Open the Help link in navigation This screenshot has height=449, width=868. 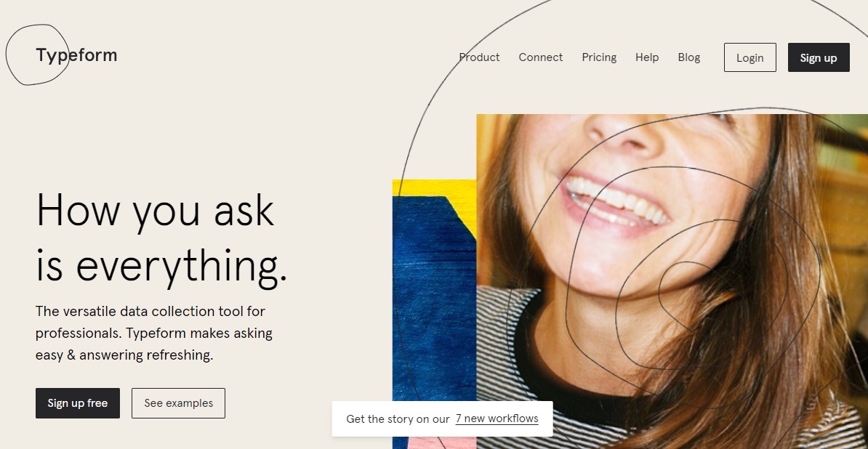[x=646, y=57]
